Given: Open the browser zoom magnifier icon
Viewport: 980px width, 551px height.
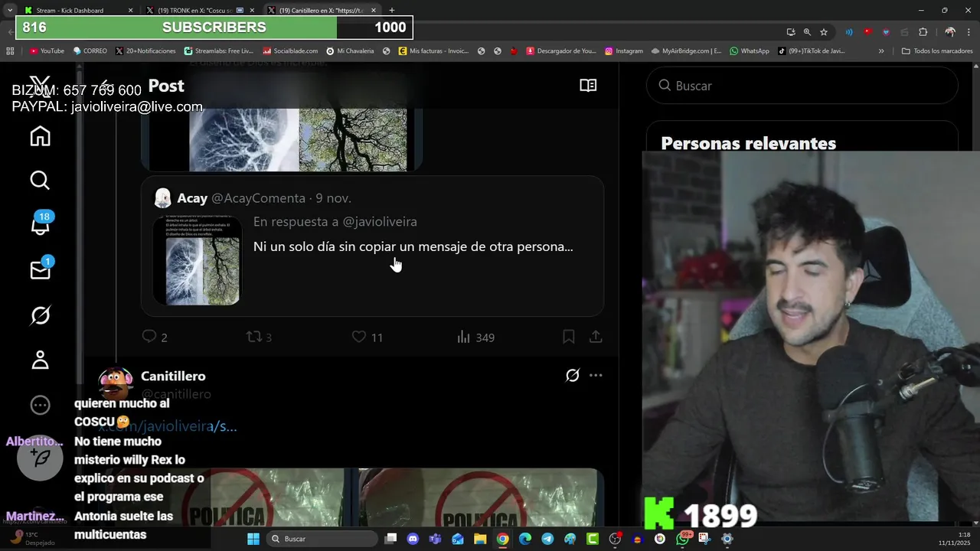Looking at the screenshot, I should (x=807, y=32).
